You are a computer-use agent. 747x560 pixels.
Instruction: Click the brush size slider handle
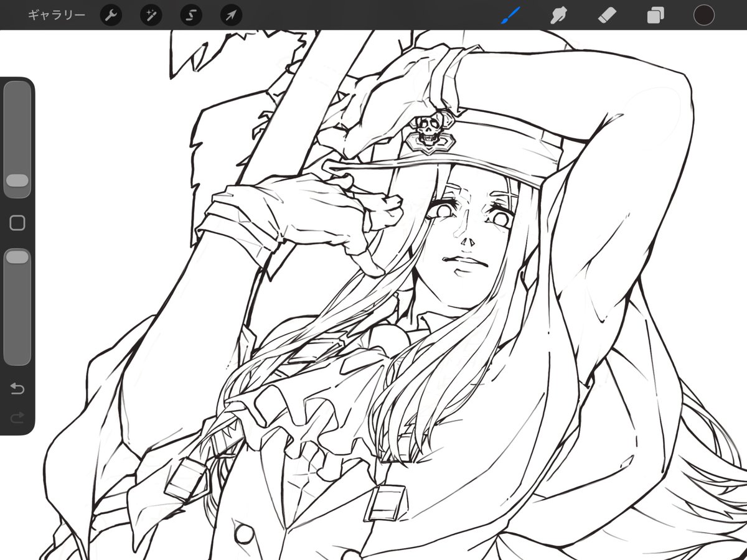coord(17,181)
